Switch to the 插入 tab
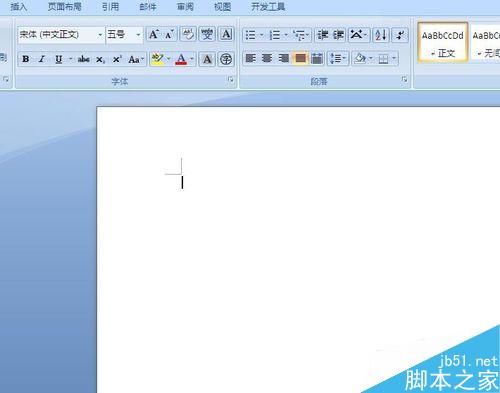The image size is (500, 393). tap(19, 7)
